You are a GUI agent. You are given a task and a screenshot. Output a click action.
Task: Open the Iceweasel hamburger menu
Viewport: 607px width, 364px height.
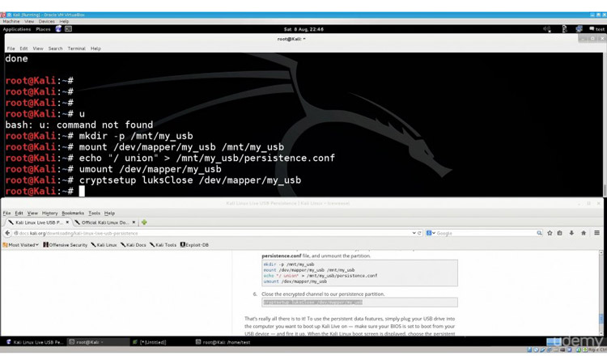click(x=597, y=233)
